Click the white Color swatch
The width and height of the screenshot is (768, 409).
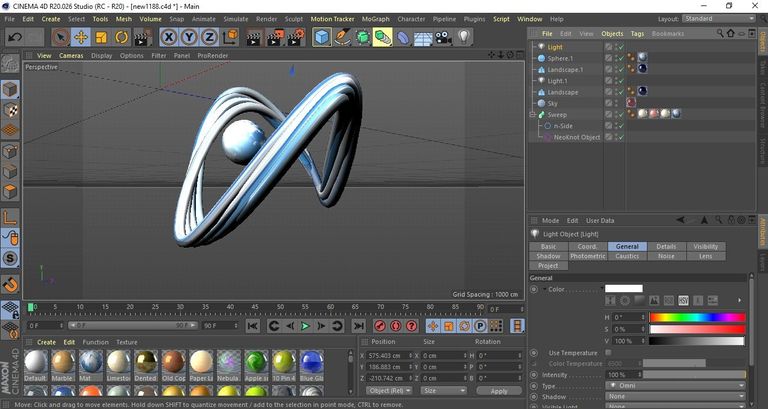click(x=624, y=289)
